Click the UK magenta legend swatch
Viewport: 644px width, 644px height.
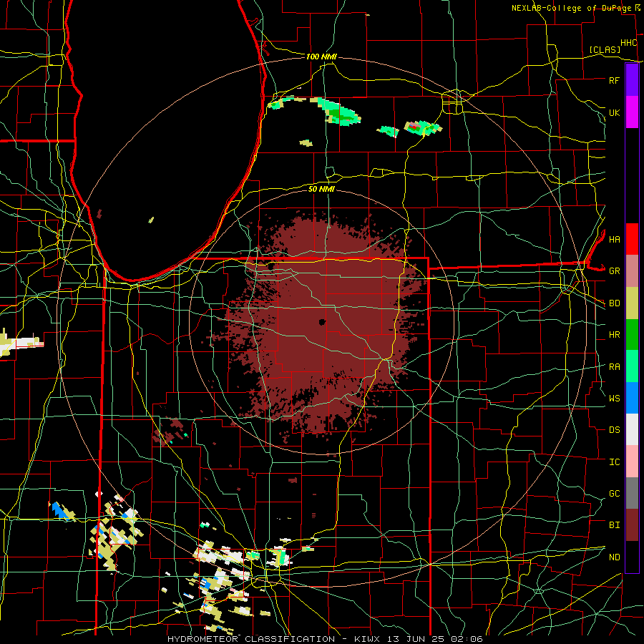(x=632, y=112)
